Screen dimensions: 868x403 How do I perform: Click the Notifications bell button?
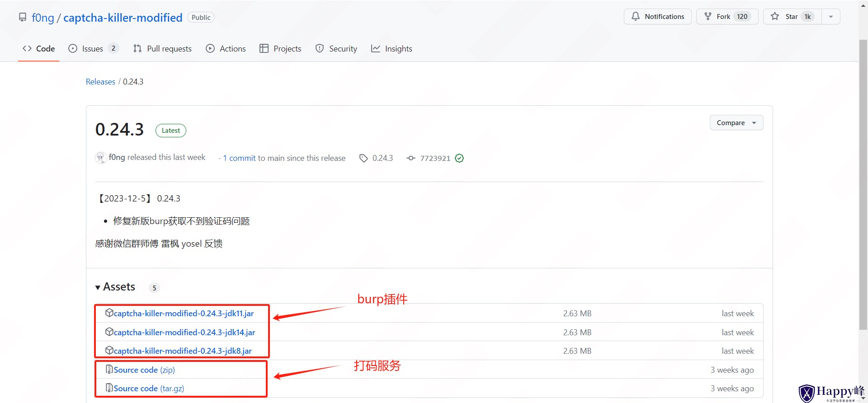[x=658, y=16]
